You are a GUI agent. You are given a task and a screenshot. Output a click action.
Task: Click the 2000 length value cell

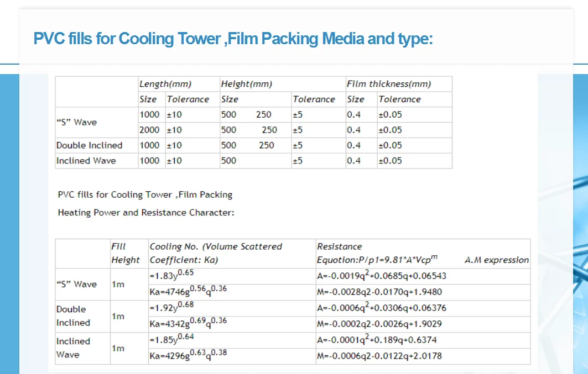point(149,130)
